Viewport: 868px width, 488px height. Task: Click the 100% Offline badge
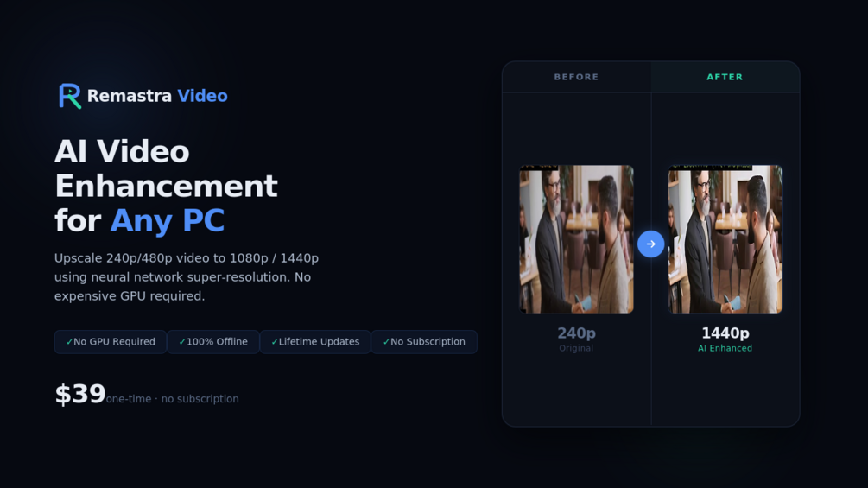213,342
